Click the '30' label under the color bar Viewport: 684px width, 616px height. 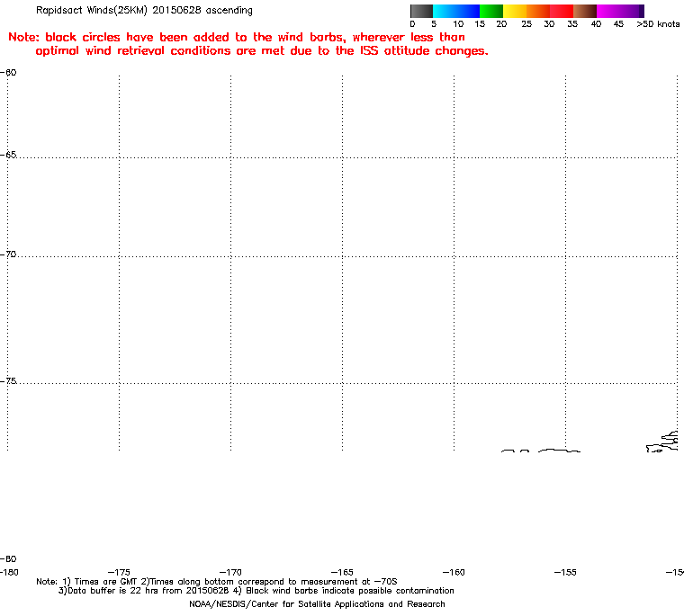(x=549, y=24)
